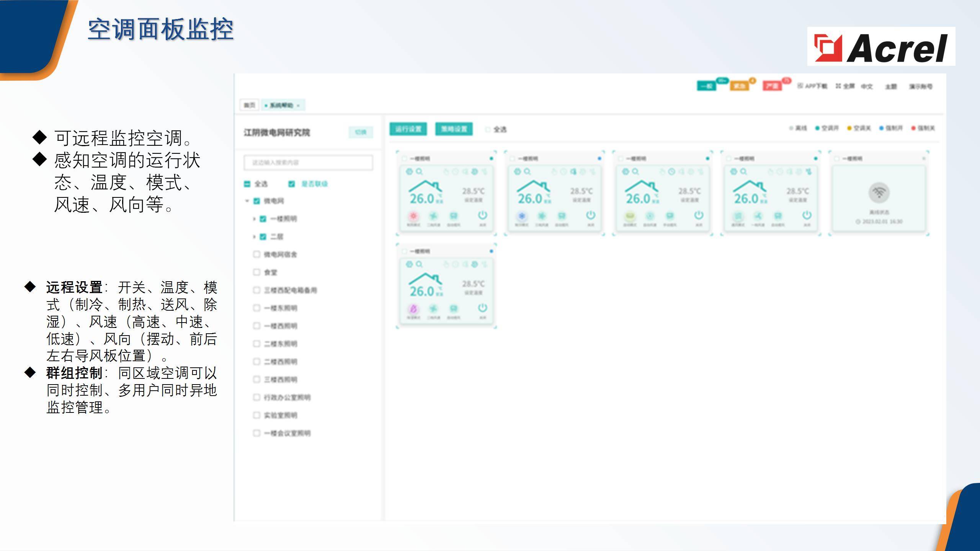Click the red heating mode icon
The image size is (980, 551).
(413, 216)
